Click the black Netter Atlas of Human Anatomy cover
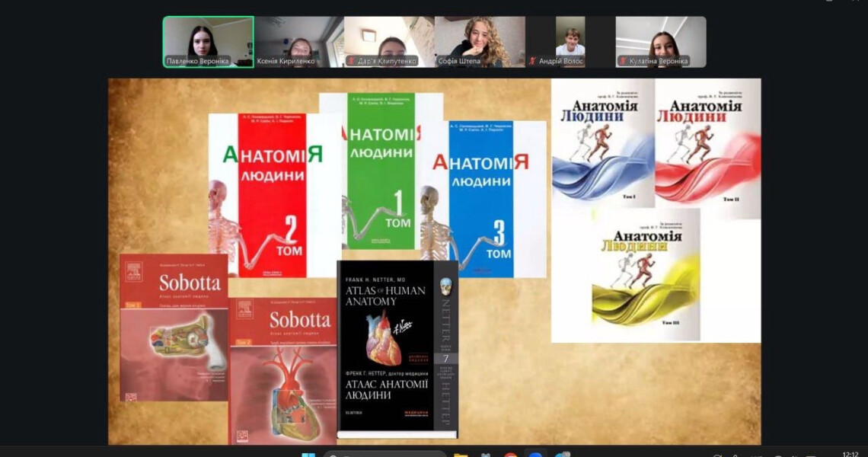 point(397,349)
